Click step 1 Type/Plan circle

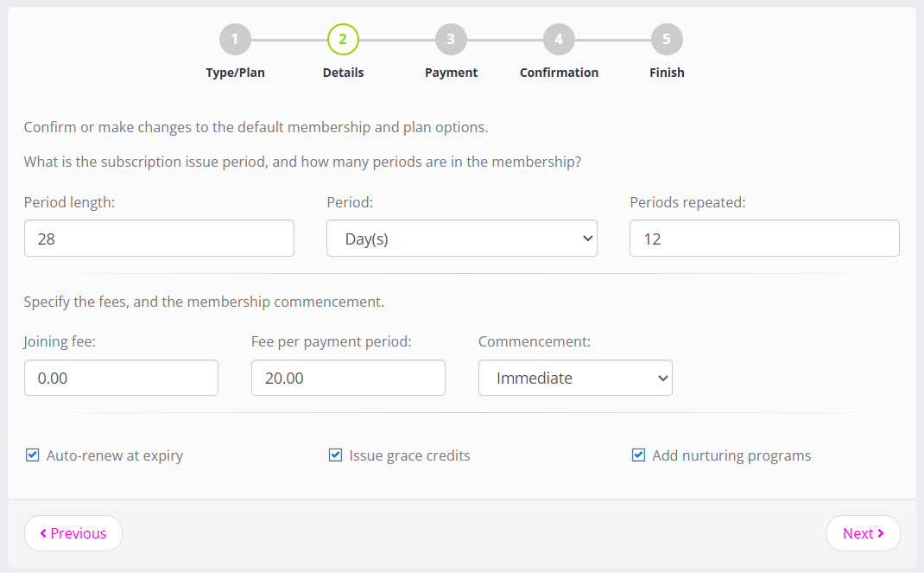(235, 39)
